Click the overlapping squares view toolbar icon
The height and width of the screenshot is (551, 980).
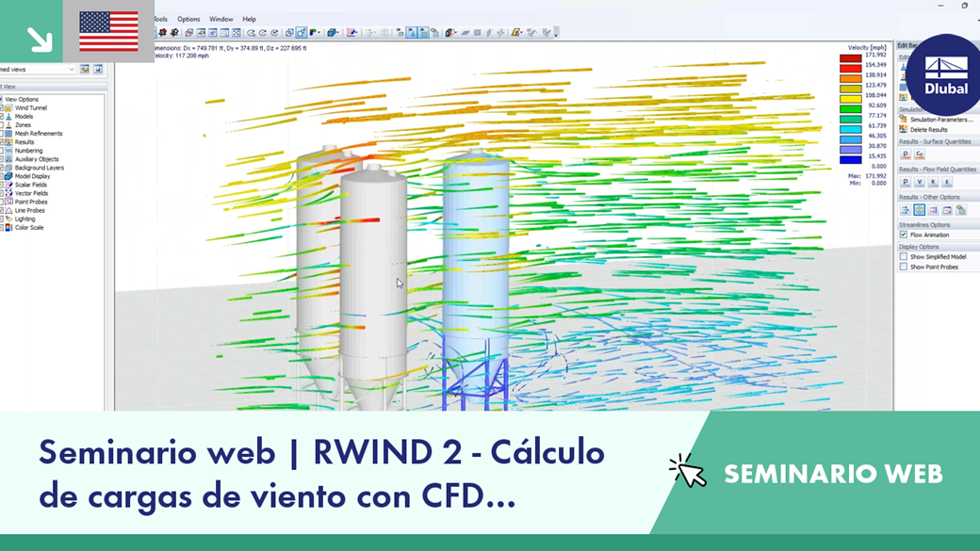coord(289,32)
